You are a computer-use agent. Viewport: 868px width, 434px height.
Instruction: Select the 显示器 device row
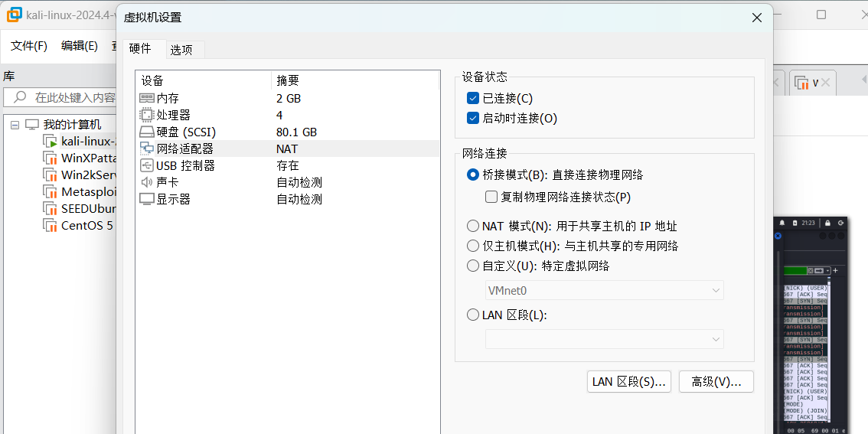point(287,199)
